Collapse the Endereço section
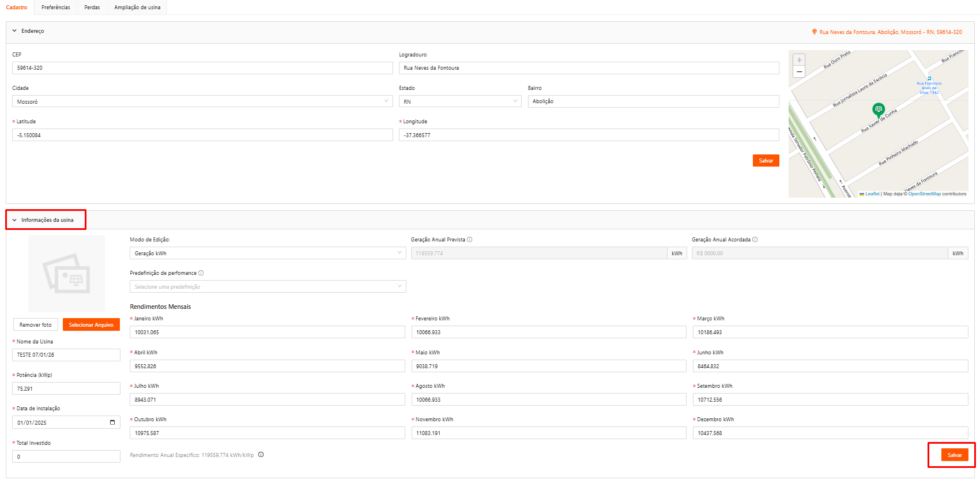The height and width of the screenshot is (495, 980). 14,31
